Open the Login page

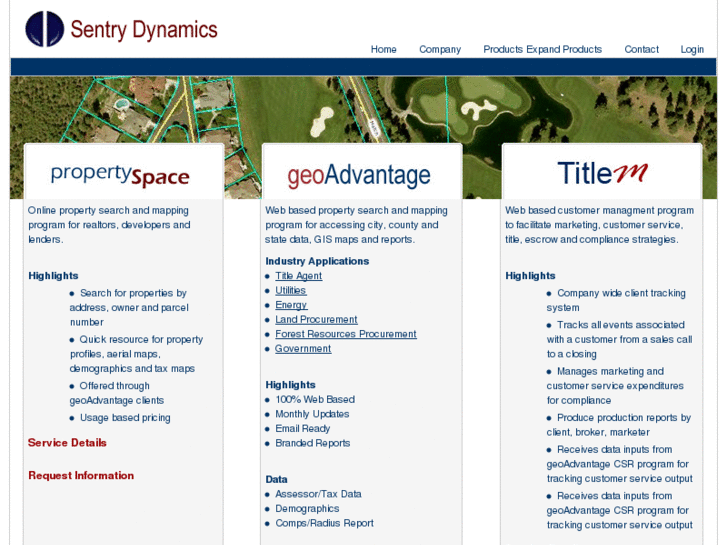[x=692, y=49]
